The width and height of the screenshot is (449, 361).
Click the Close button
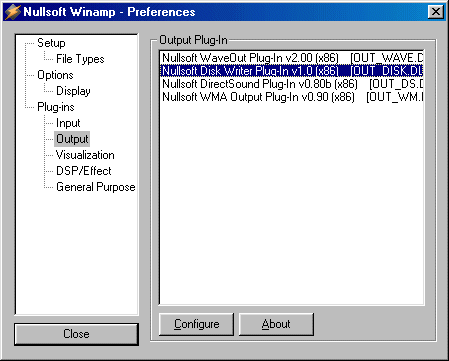tap(76, 334)
